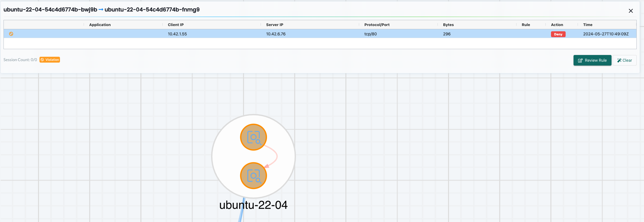Click the timestamp 2024-05-27T10:49:09Z
This screenshot has height=222, width=644.
(x=606, y=34)
